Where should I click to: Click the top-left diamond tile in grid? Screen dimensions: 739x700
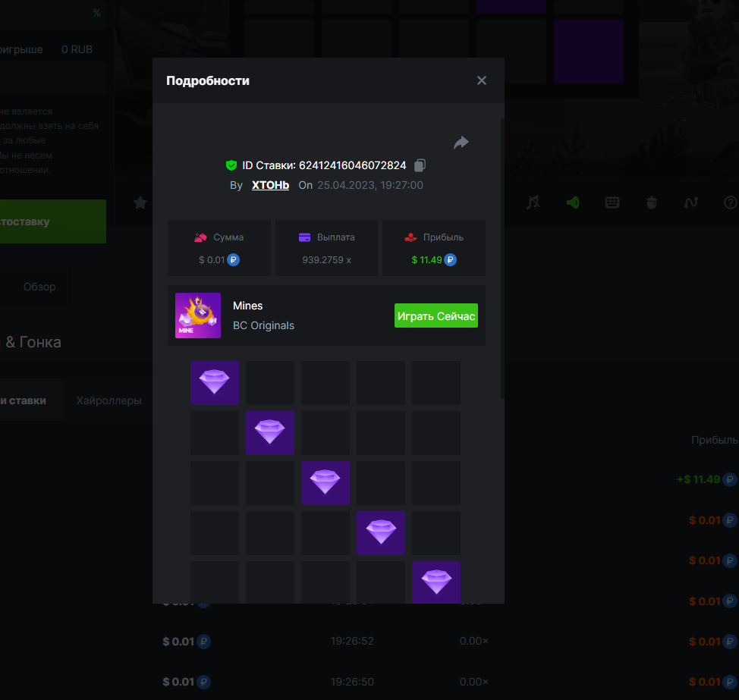point(215,383)
